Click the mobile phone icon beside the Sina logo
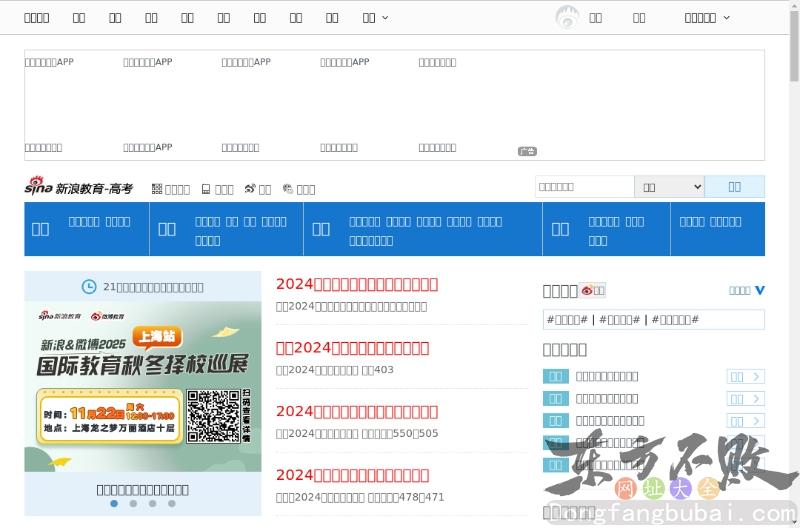Image resolution: width=800 pixels, height=528 pixels. tap(206, 189)
